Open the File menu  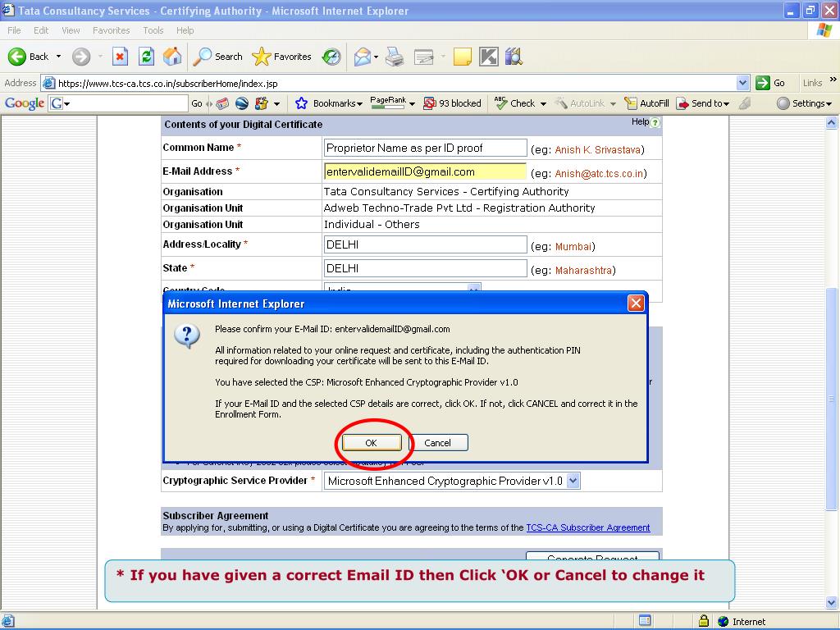(x=15, y=30)
